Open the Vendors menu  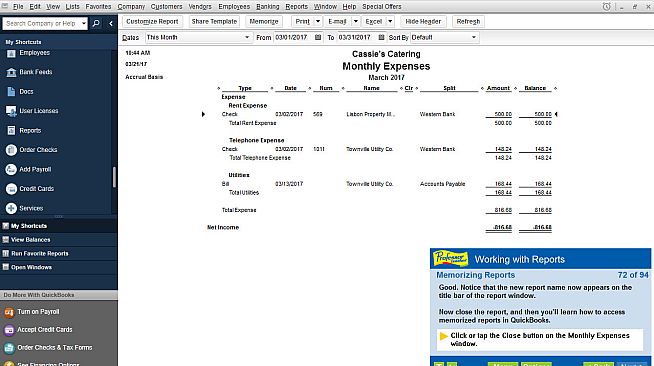click(200, 7)
